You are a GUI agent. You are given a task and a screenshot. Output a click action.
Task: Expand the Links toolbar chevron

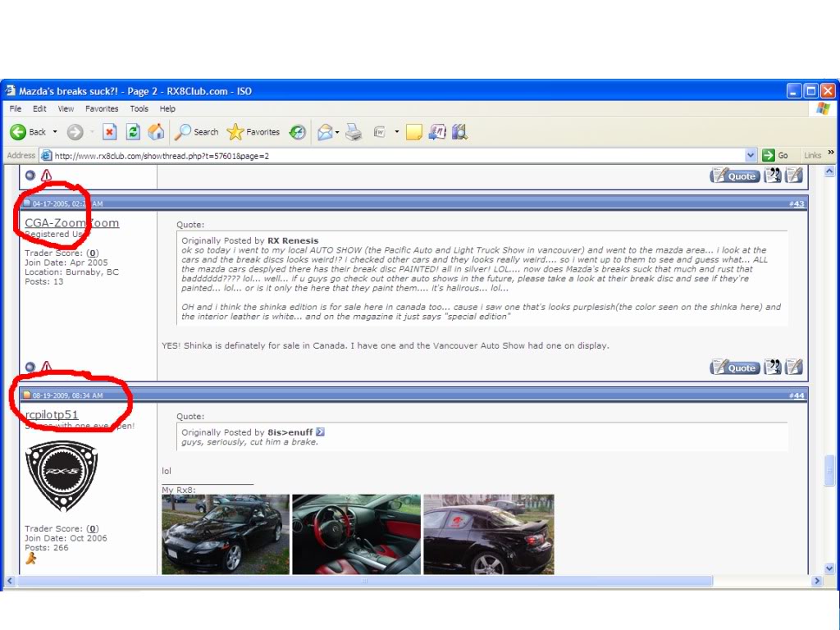[x=830, y=153]
